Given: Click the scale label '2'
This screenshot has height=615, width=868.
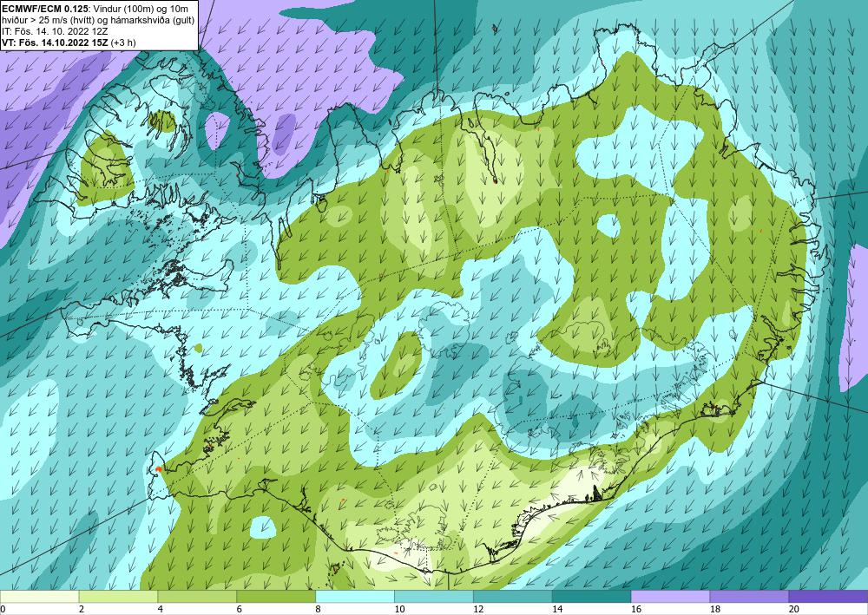Looking at the screenshot, I should coord(82,610).
